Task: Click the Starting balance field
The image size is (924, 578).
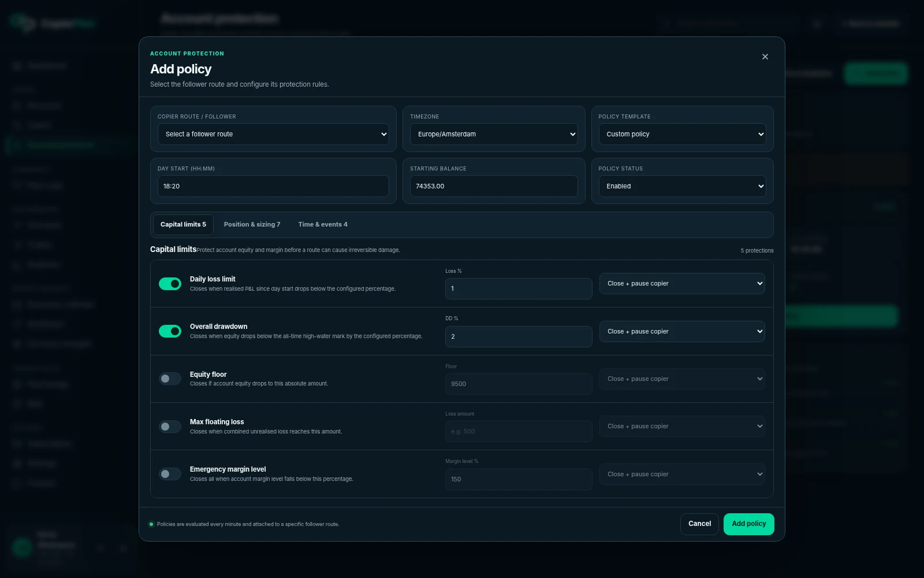Action: [x=494, y=186]
